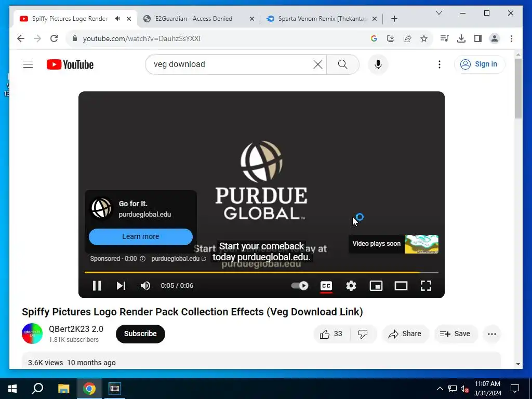Screen dimensions: 532x399
Task: Open YouTube settings three-dot menu
Action: (440, 64)
